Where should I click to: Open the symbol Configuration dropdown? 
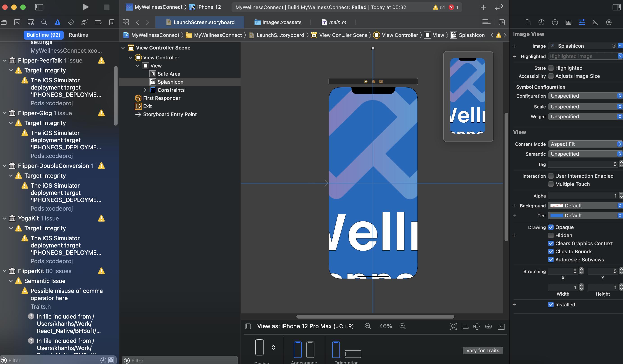(x=585, y=96)
